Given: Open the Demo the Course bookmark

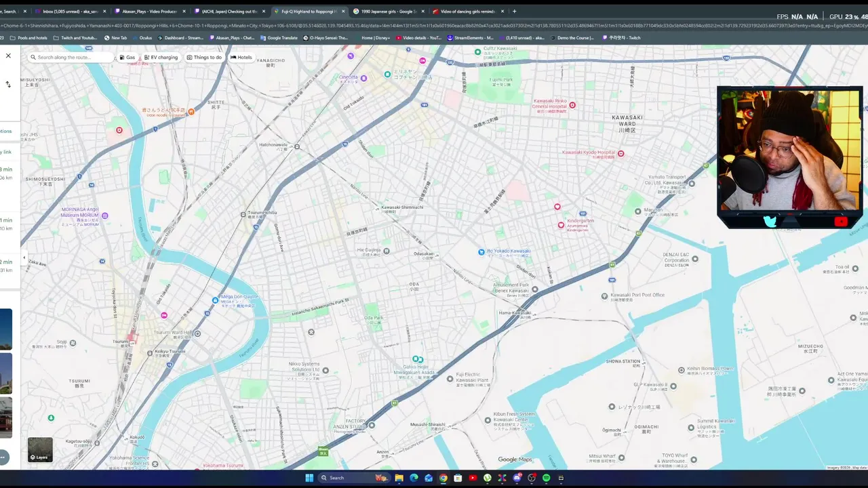Looking at the screenshot, I should (572, 38).
